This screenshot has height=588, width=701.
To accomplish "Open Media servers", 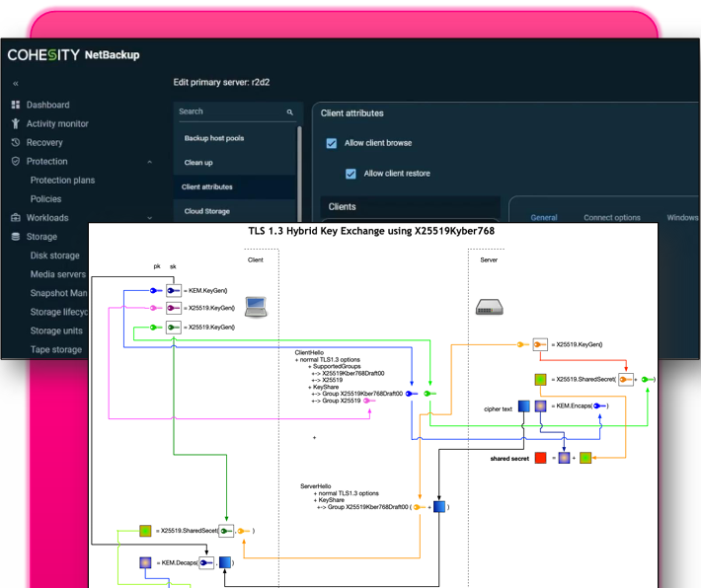I will [57, 274].
